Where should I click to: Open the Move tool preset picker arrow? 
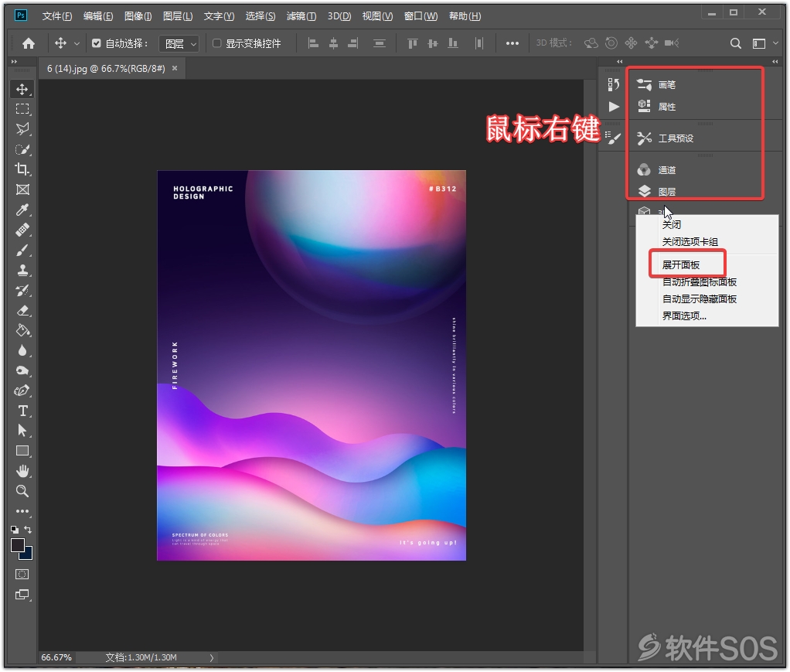pyautogui.click(x=77, y=44)
